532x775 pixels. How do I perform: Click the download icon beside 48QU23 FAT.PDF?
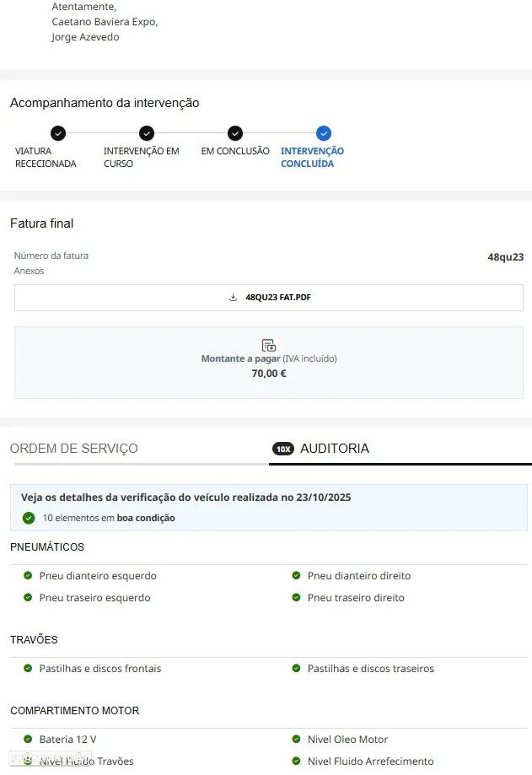(x=234, y=298)
